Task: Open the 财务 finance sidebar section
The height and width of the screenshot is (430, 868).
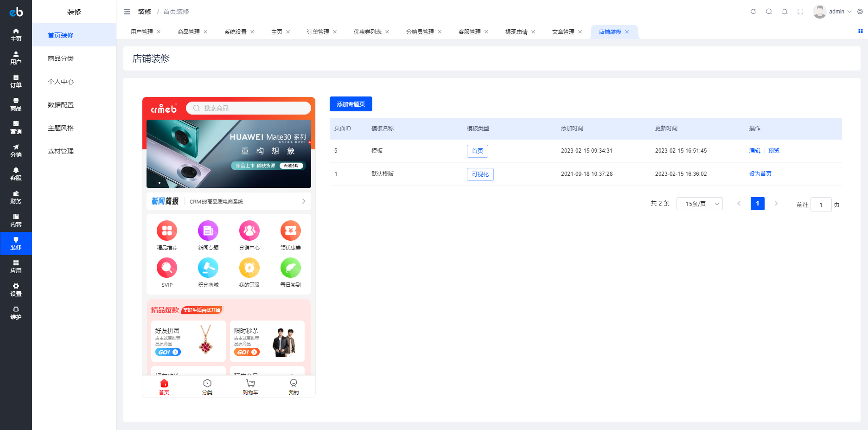Action: click(x=16, y=197)
